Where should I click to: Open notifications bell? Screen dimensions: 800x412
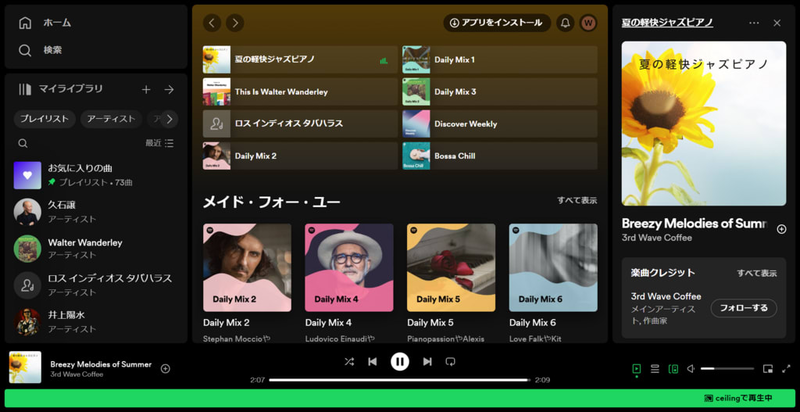[565, 23]
